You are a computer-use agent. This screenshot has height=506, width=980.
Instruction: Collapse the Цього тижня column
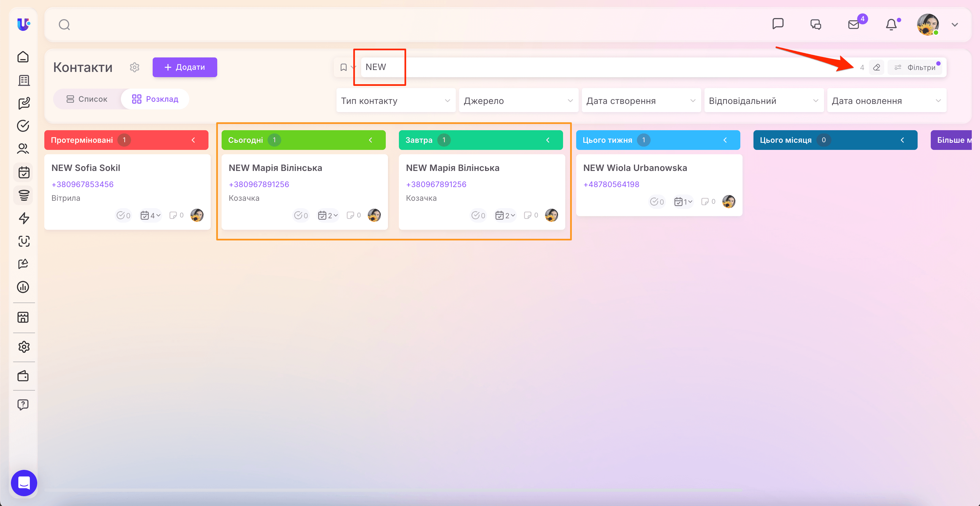[x=725, y=140]
